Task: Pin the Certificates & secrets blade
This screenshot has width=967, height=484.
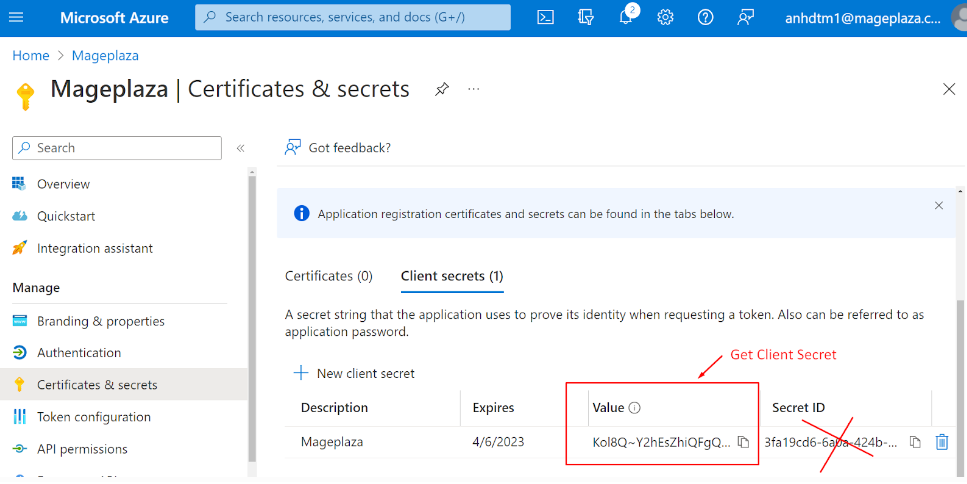Action: pos(441,89)
